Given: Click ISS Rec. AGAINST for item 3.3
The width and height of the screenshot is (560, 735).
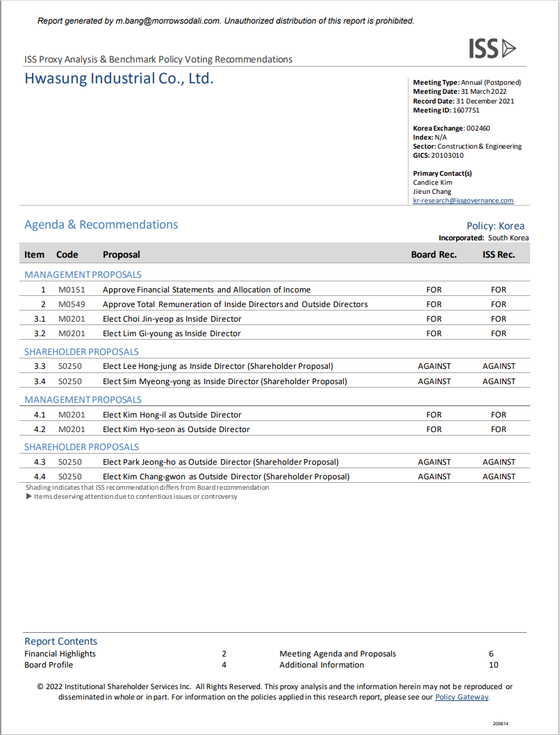Looking at the screenshot, I should 499,366.
